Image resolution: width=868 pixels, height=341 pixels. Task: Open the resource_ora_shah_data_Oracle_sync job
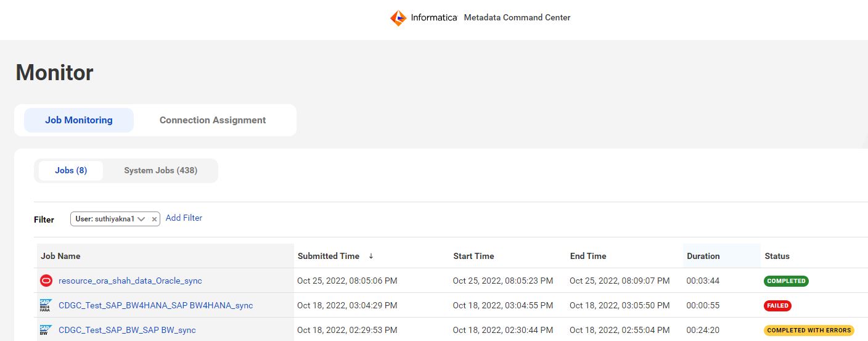(x=130, y=281)
